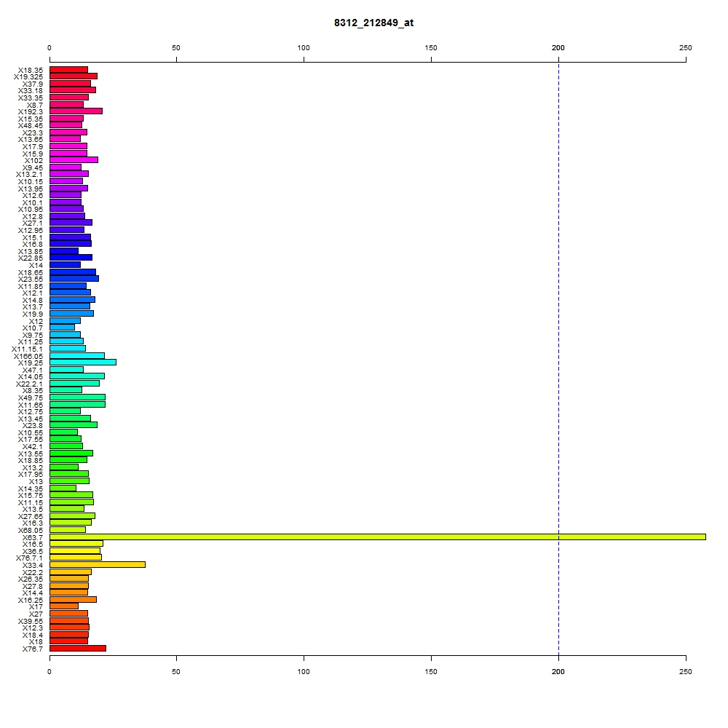
Task: Click the orange X16.25 bar
Action: (73, 600)
